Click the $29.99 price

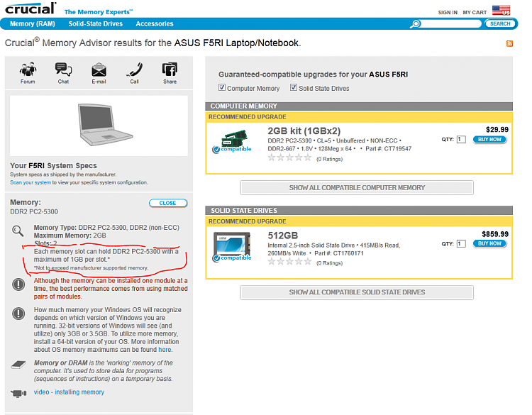click(x=497, y=130)
